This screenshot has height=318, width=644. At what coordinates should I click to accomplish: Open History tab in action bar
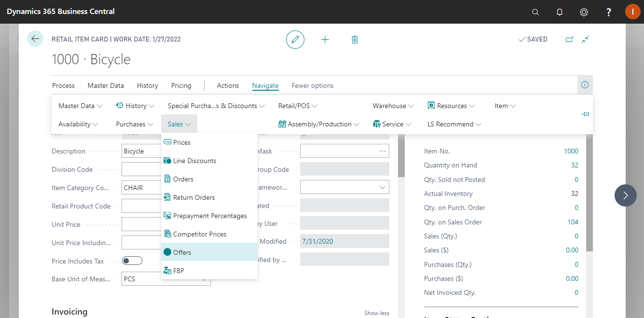(147, 85)
